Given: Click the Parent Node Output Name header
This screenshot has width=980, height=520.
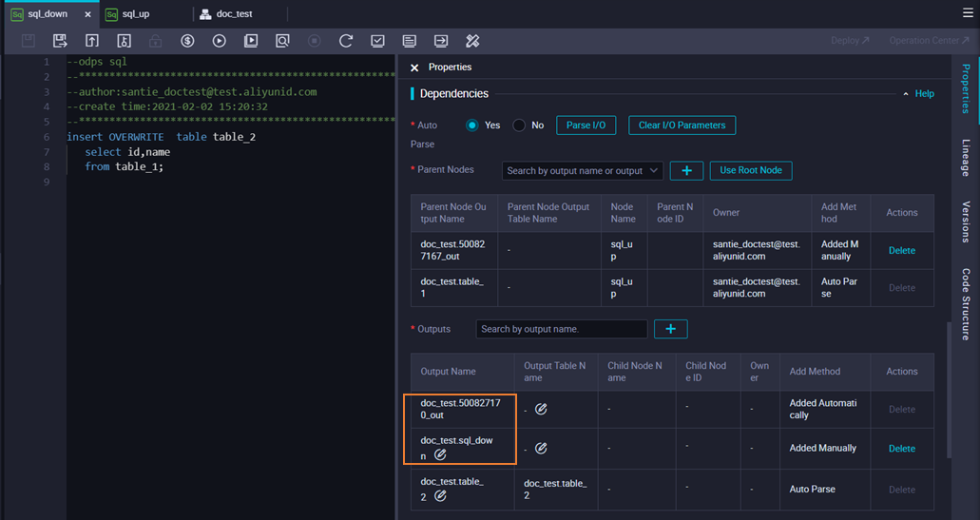Looking at the screenshot, I should (453, 213).
